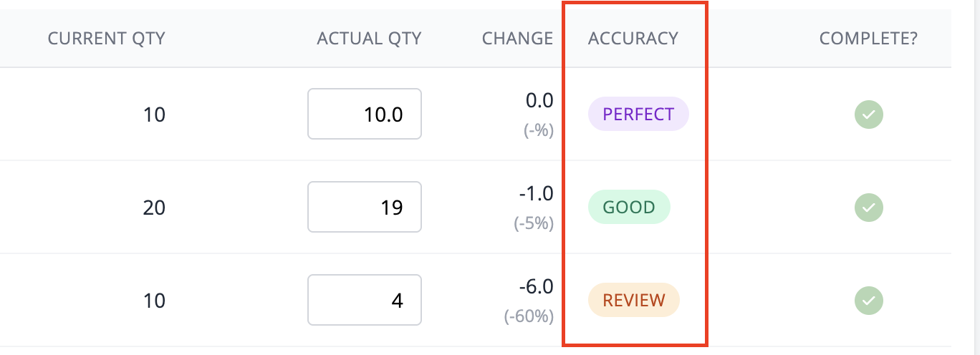Image resolution: width=980 pixels, height=355 pixels.
Task: Select current quantity 10 in the REVIEW row
Action: coord(154,300)
